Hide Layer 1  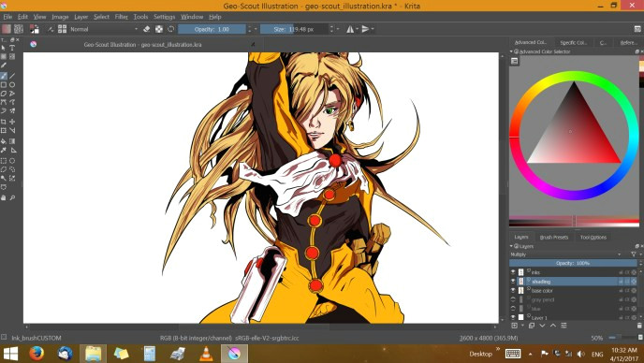[x=513, y=317]
